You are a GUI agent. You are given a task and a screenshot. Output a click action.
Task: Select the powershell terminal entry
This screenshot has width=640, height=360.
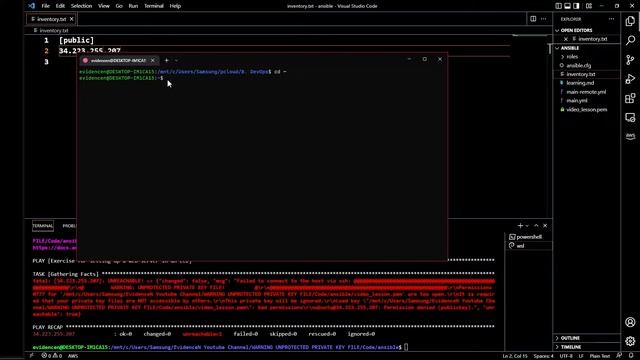(x=529, y=237)
